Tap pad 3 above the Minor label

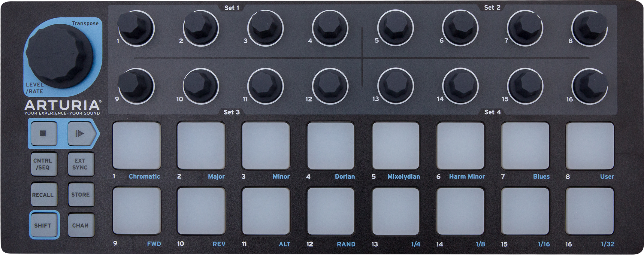(266, 146)
